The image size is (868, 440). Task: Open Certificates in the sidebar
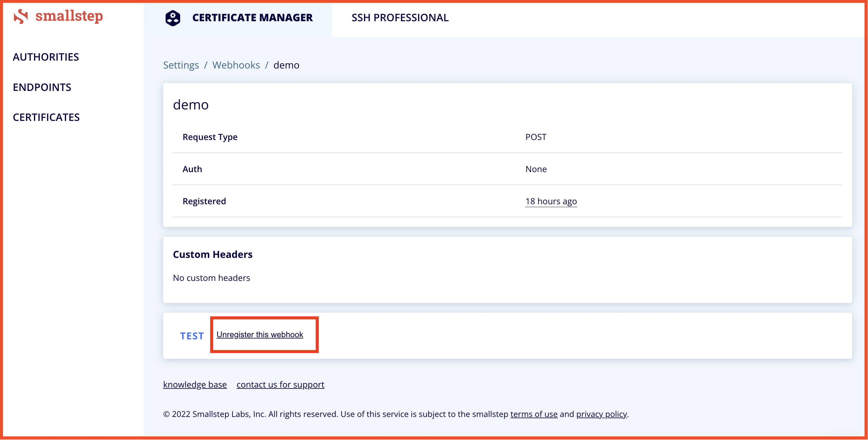(x=46, y=117)
